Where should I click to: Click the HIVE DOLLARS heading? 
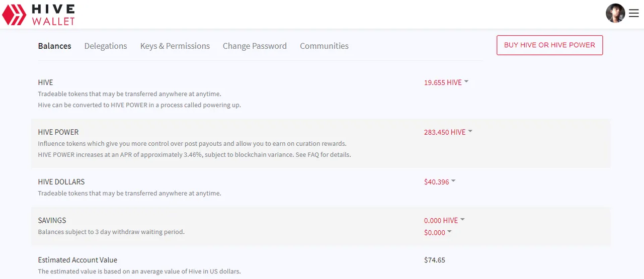point(61,181)
